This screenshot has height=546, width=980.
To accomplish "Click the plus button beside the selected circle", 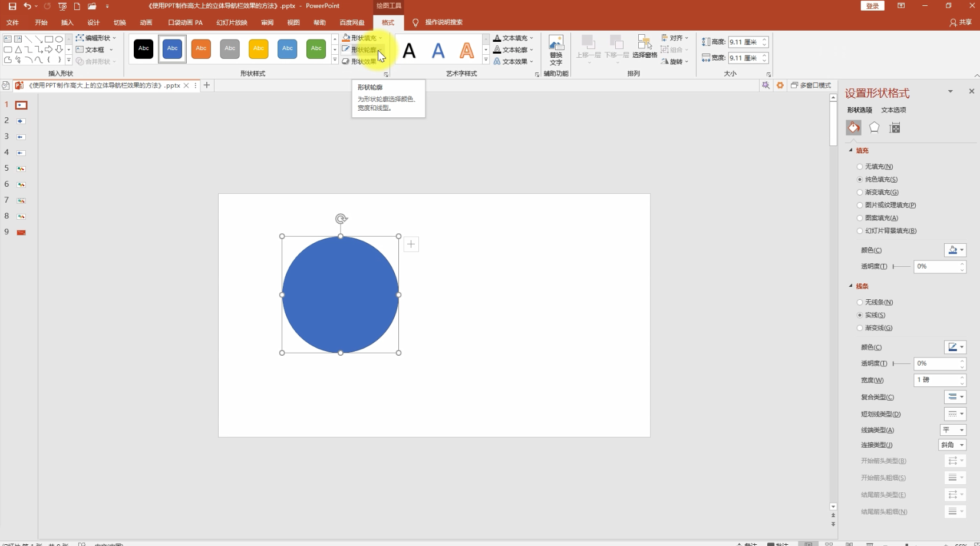I will [x=411, y=244].
